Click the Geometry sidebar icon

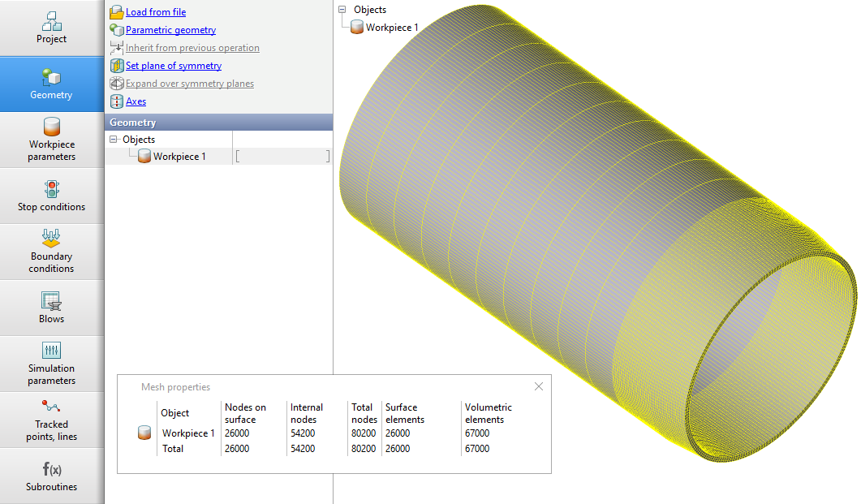(52, 77)
